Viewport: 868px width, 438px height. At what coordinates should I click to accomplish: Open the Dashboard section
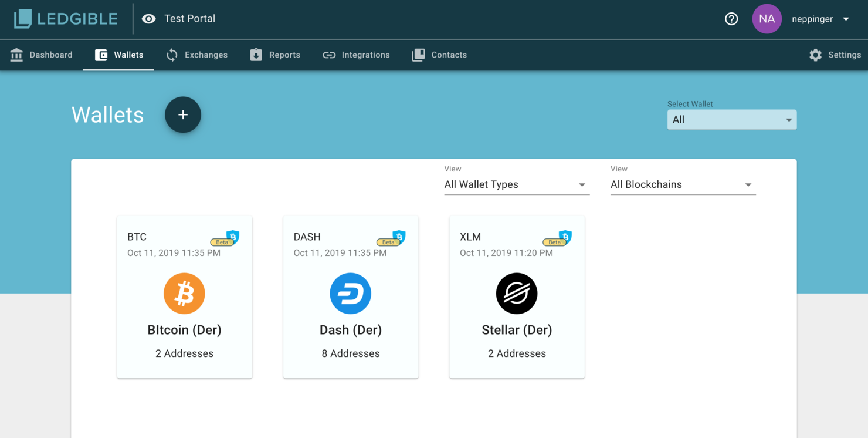coord(41,55)
